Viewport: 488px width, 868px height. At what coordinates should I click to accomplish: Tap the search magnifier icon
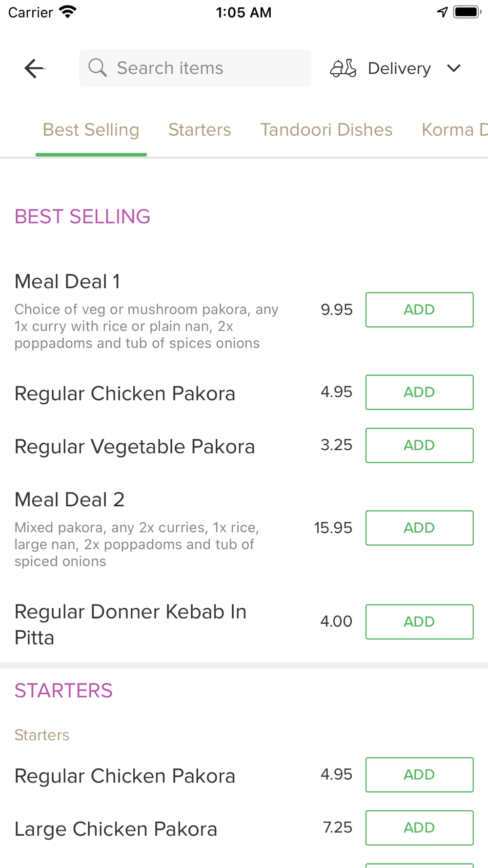point(98,68)
